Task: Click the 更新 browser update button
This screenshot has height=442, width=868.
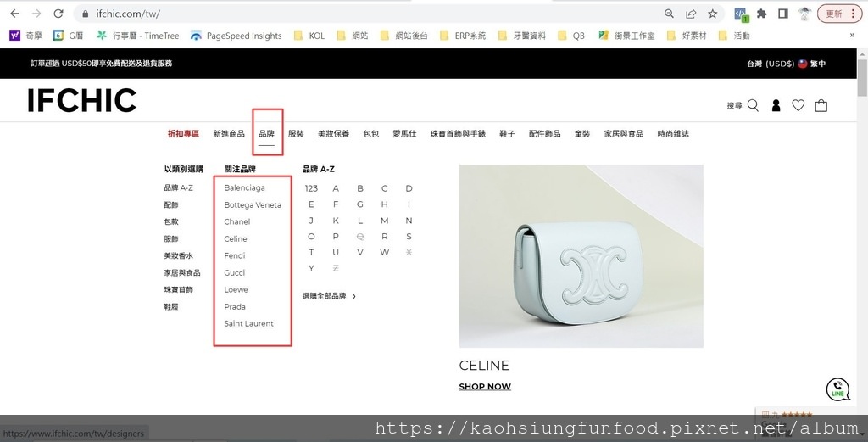Action: pyautogui.click(x=840, y=14)
